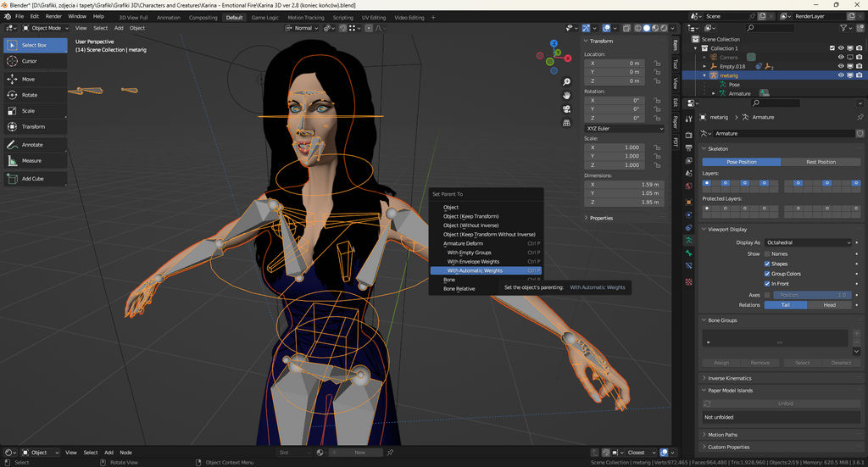Viewport: 868px width, 467px height.
Task: Click the Location X value field
Action: pos(615,63)
